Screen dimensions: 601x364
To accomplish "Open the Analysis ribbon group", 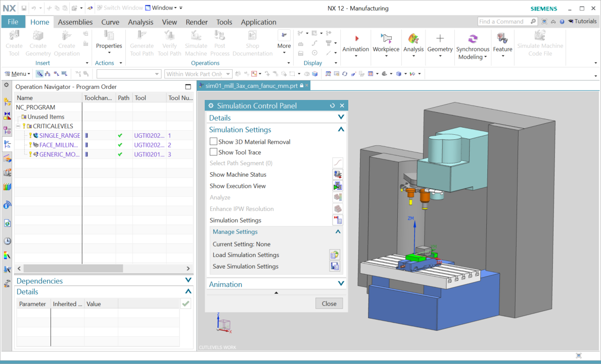I will pyautogui.click(x=413, y=45).
